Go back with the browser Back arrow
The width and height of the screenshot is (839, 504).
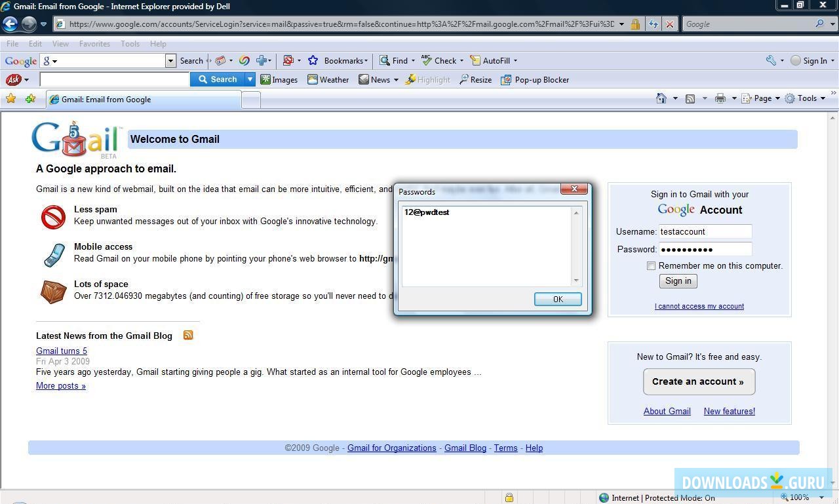(x=10, y=24)
